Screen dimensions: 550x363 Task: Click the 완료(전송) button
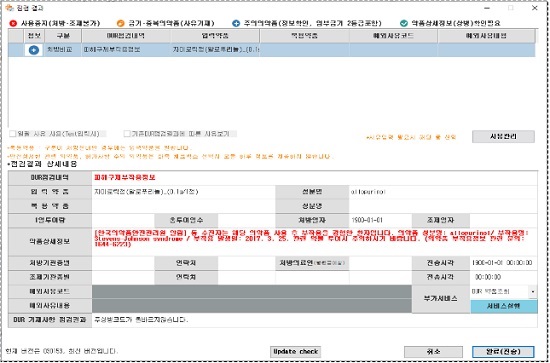point(503,351)
